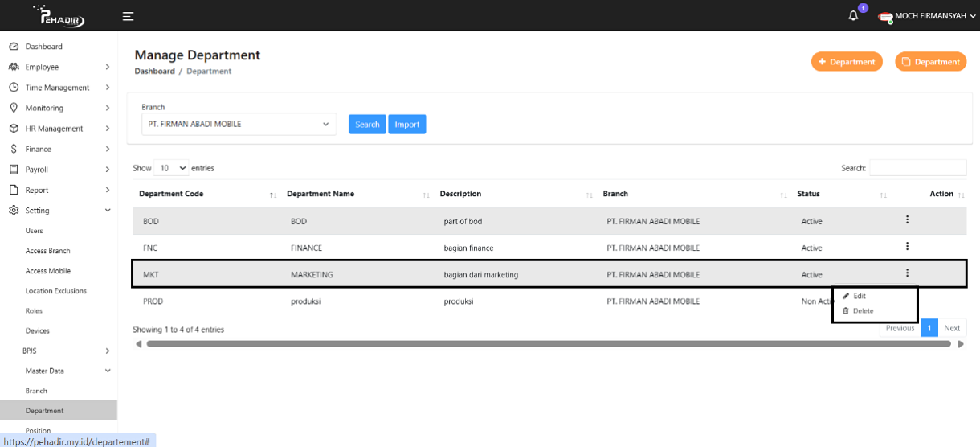Choose Delete from the context menu
Screen dimensions: 980x447
pos(863,310)
